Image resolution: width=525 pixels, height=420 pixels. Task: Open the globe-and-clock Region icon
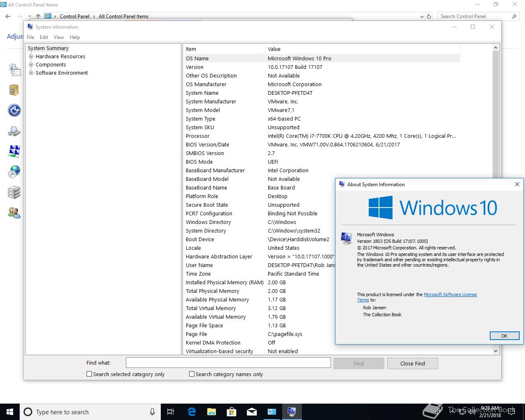pos(14,171)
